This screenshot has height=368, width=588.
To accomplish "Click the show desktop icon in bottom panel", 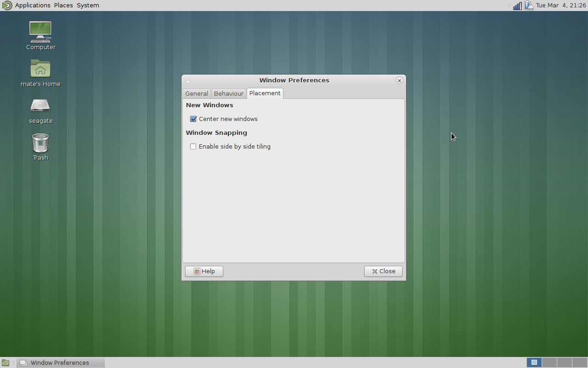I will [x=6, y=362].
